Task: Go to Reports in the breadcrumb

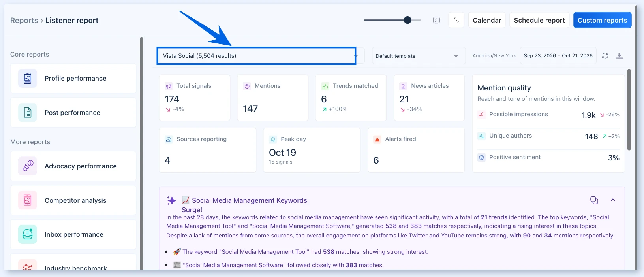Action: pyautogui.click(x=24, y=20)
